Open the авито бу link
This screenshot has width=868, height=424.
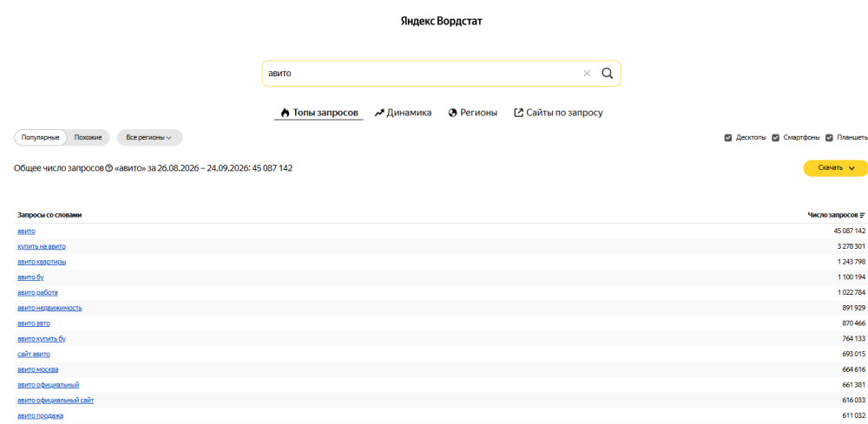[x=30, y=277]
